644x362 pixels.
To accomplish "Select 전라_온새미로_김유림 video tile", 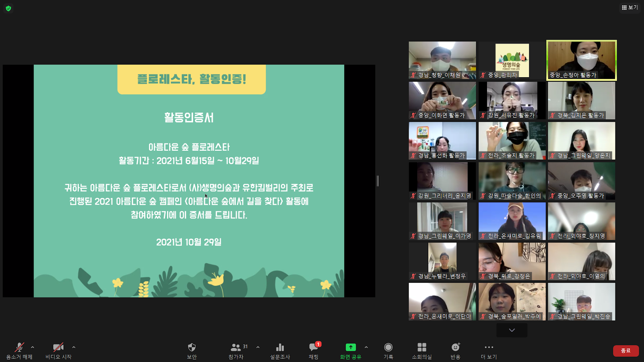I will coord(512,221).
